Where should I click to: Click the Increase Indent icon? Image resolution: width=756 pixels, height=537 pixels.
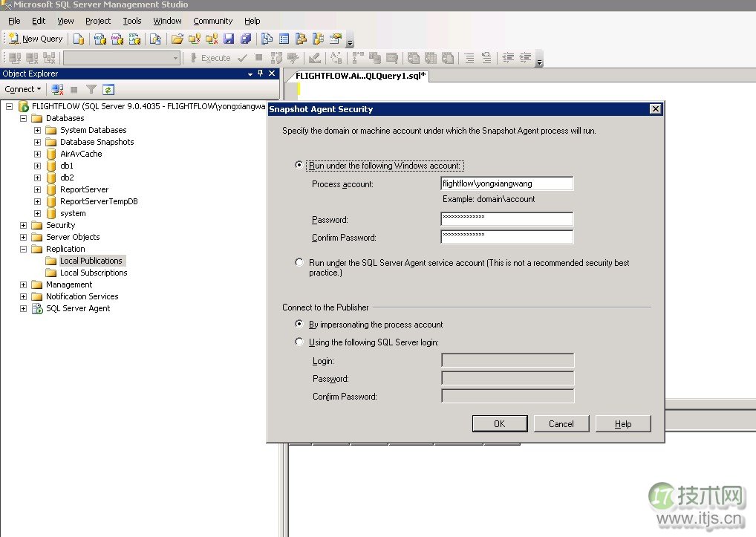coord(526,58)
